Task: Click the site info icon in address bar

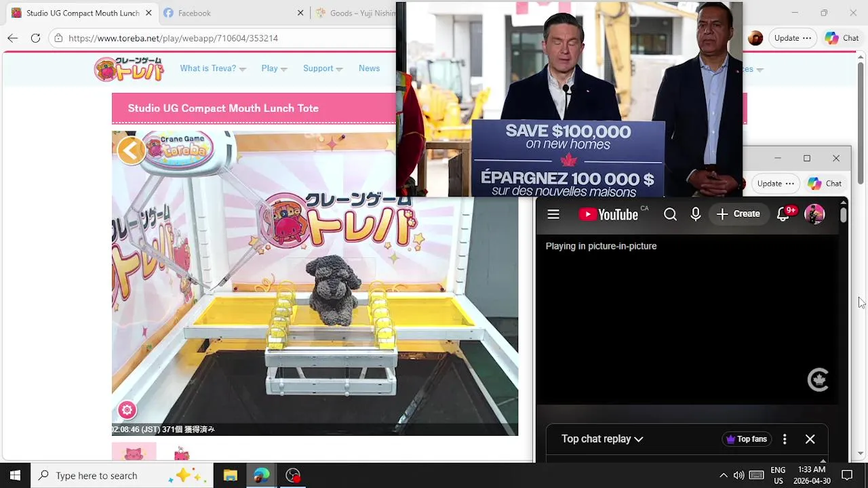Action: [59, 38]
